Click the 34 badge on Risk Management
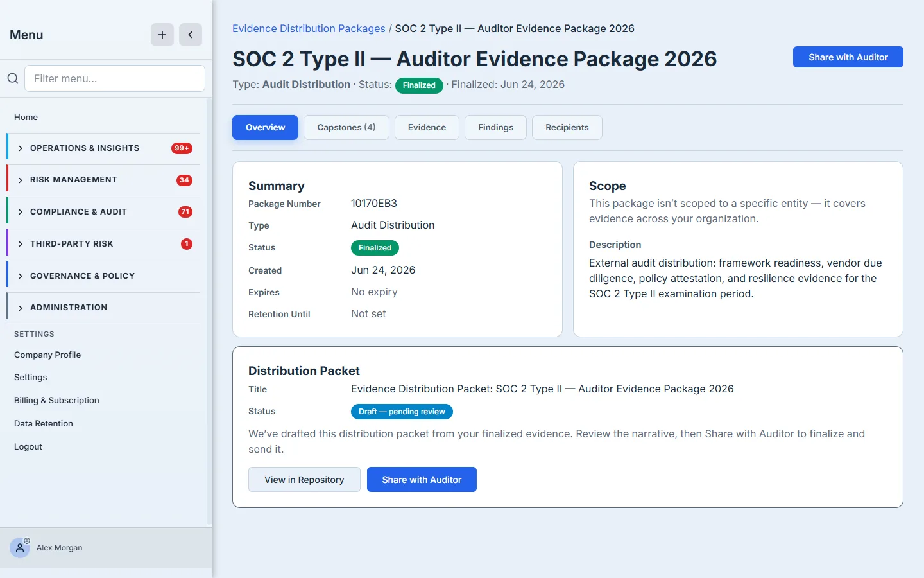The height and width of the screenshot is (578, 924). point(184,180)
